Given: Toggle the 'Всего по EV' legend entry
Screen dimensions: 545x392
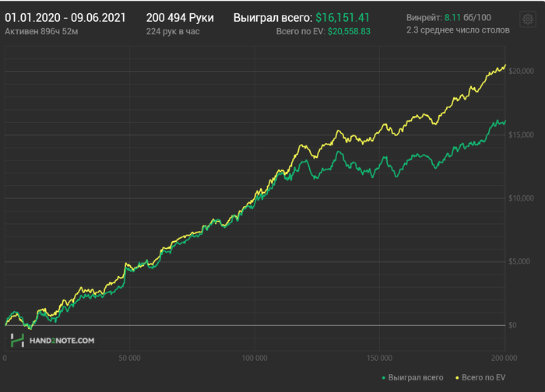Looking at the screenshot, I should pyautogui.click(x=480, y=377).
